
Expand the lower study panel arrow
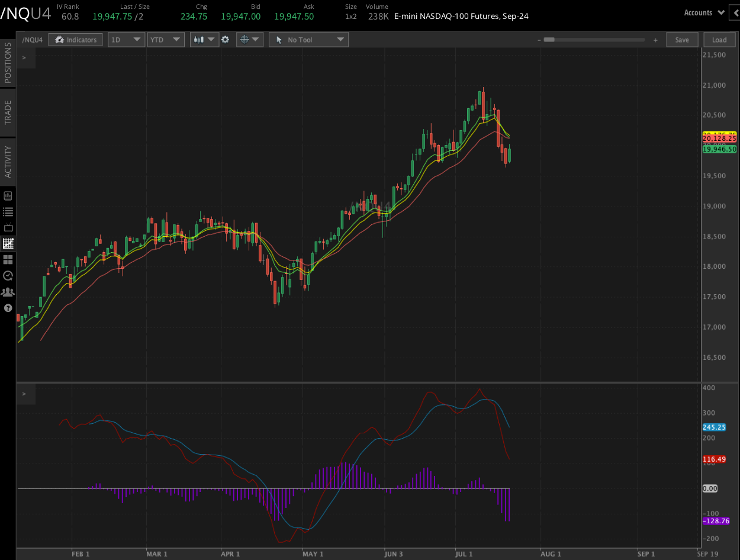[24, 393]
